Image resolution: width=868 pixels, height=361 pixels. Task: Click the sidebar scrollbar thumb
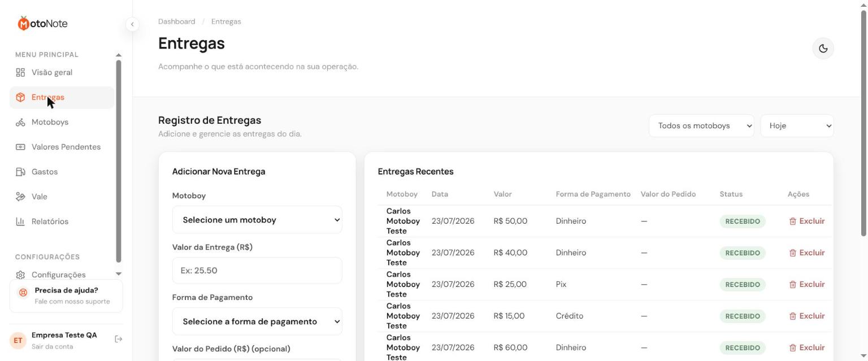(119, 161)
